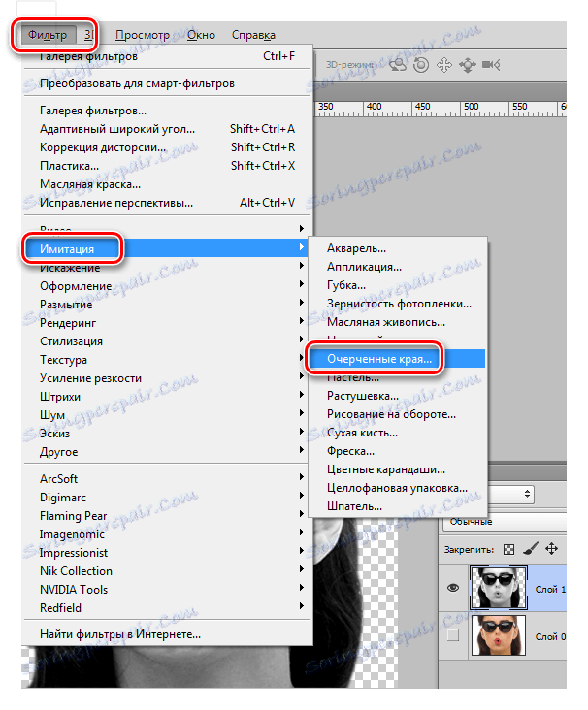Image resolution: width=588 pixels, height=710 pixels.
Task: Hide Слой 1 via eye icon
Action: [x=453, y=588]
